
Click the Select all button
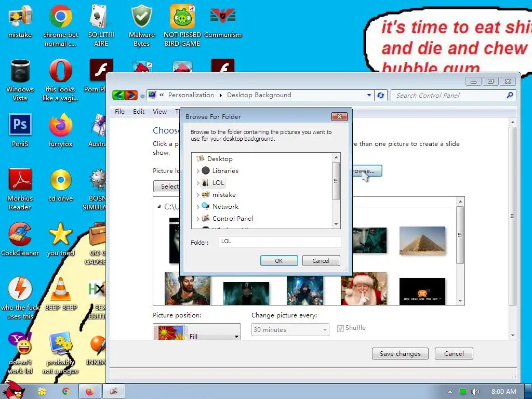(167, 187)
